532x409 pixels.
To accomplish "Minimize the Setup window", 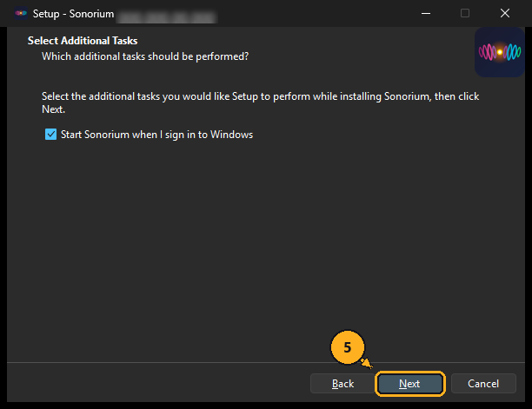I will tap(426, 14).
